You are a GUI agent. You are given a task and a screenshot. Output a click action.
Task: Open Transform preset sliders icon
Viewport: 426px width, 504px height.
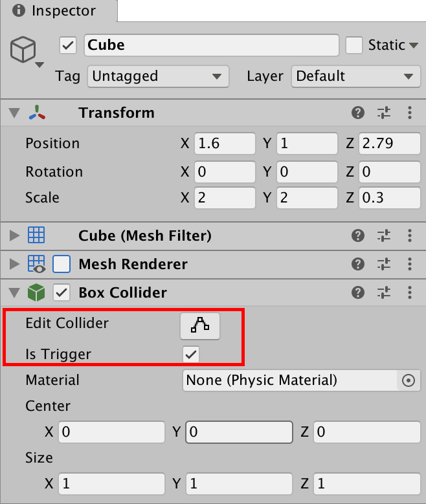[x=384, y=113]
